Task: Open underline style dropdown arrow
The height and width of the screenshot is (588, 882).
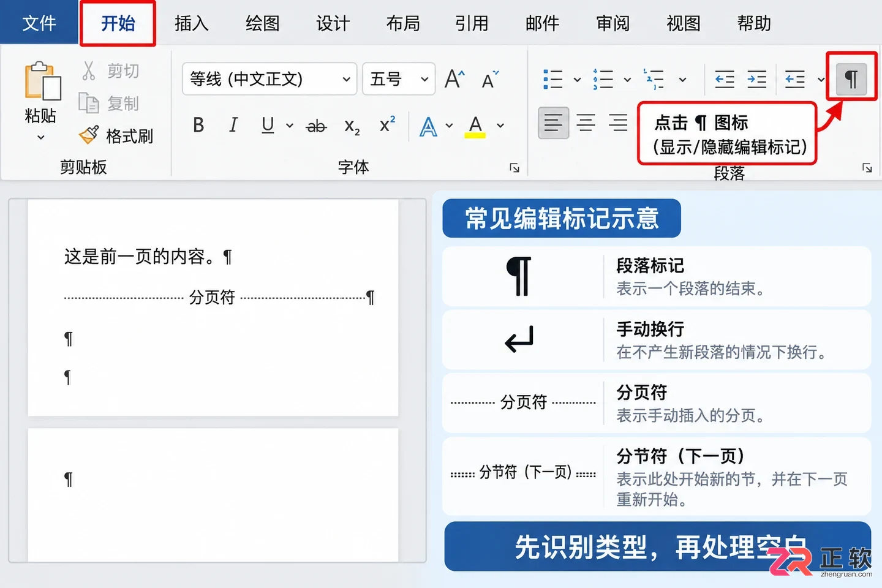Action: pyautogui.click(x=290, y=126)
